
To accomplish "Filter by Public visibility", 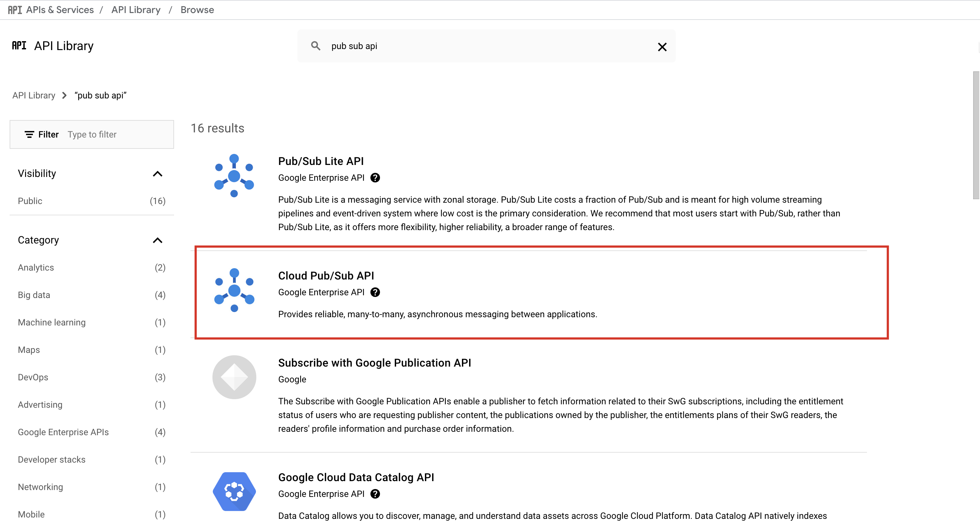I will tap(92, 201).
